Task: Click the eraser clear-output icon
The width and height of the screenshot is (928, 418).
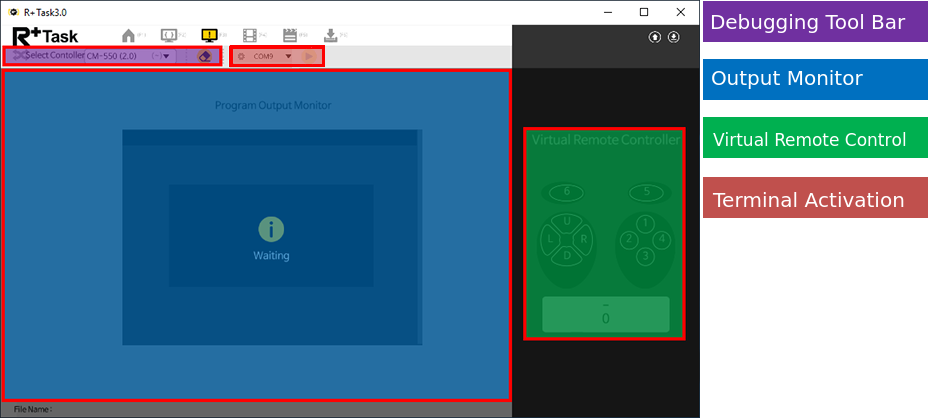Action: click(204, 56)
